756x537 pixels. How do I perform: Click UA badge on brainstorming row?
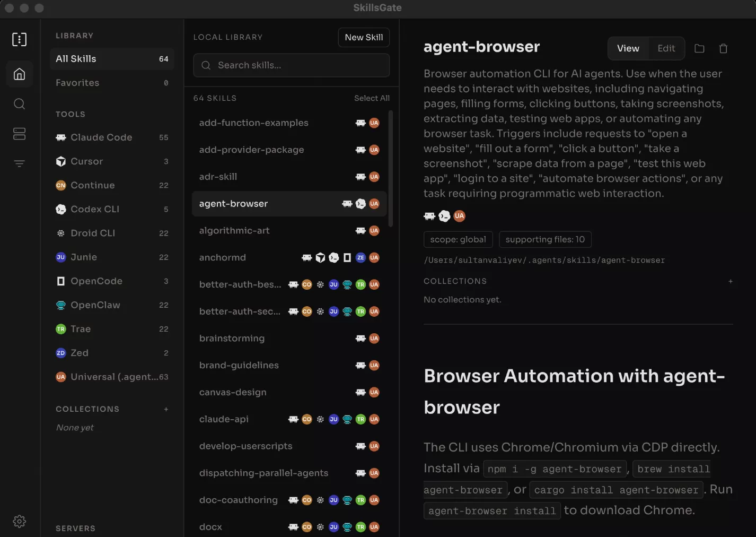[374, 339]
